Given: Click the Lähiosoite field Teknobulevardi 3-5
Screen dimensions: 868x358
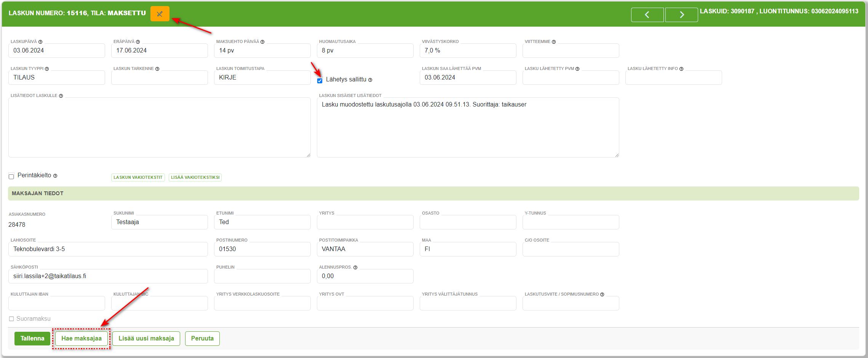Looking at the screenshot, I should pos(108,249).
